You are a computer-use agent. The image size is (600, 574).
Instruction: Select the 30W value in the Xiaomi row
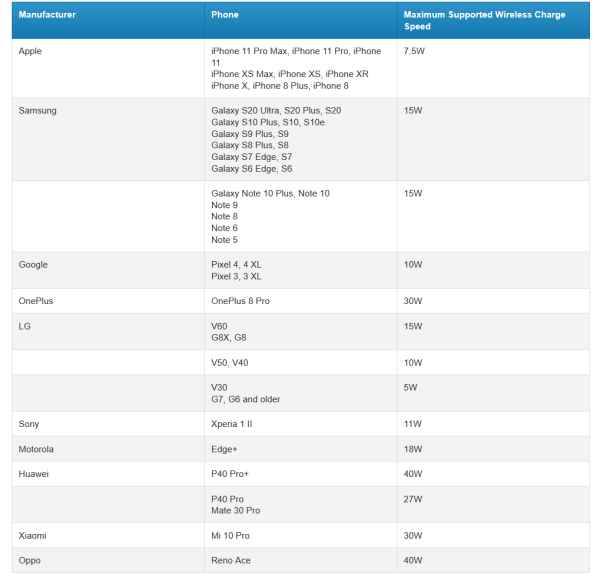[493, 535]
